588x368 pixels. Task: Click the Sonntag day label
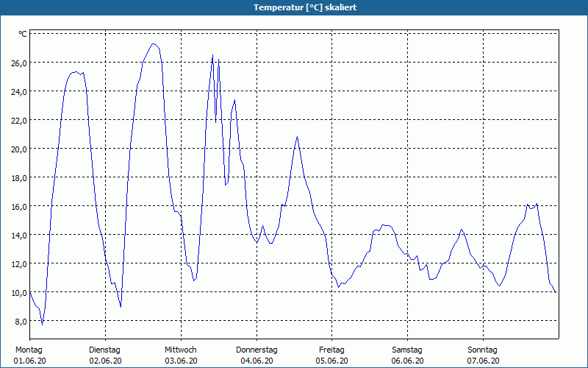482,350
